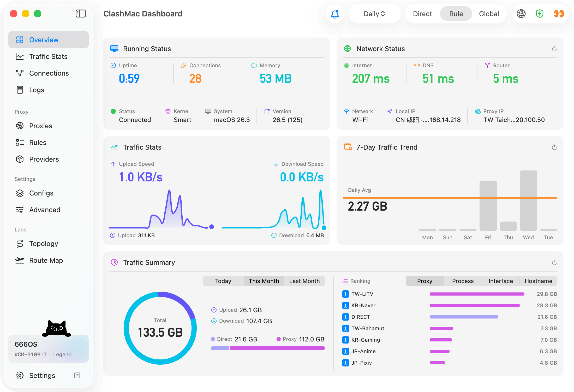This screenshot has height=392, width=574.
Task: Click the DIRECT usage bar
Action: (464, 317)
